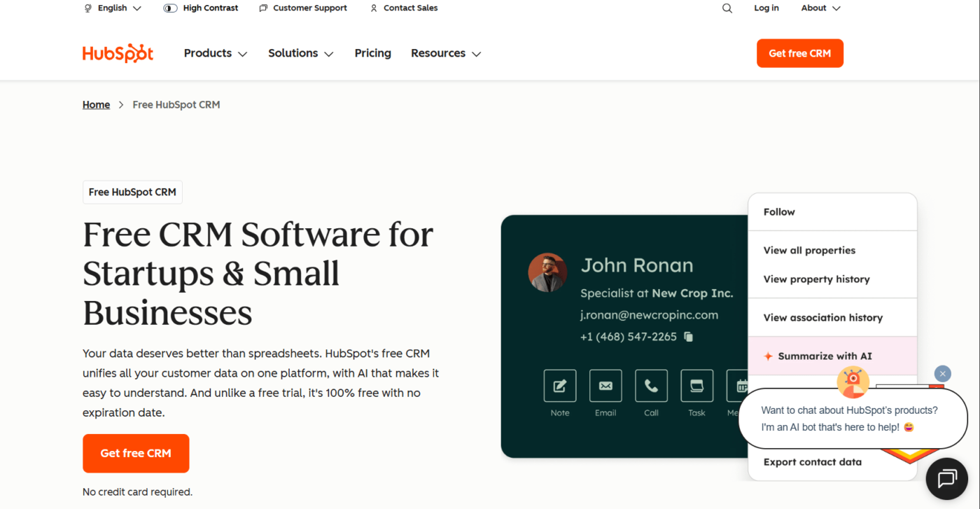Click the HubSpot logo
This screenshot has width=980, height=509.
pos(118,53)
